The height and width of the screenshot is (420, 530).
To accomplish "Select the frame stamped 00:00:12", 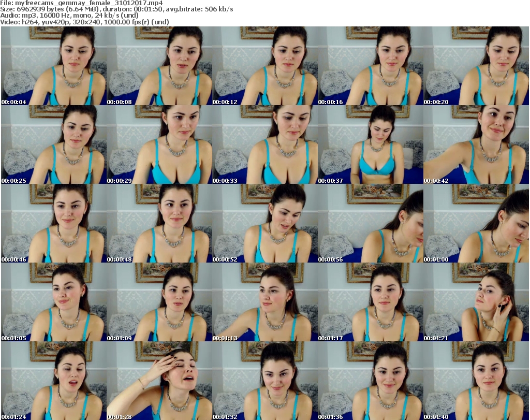I will pos(265,66).
